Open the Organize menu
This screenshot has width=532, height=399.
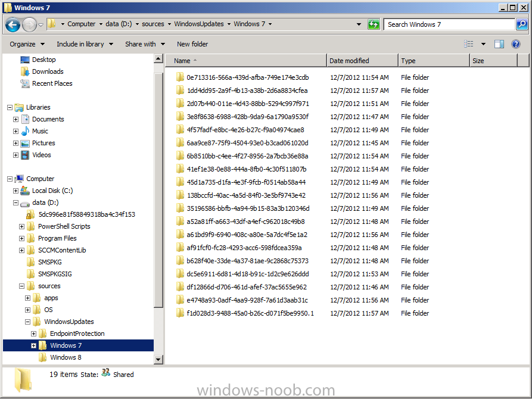[x=27, y=44]
